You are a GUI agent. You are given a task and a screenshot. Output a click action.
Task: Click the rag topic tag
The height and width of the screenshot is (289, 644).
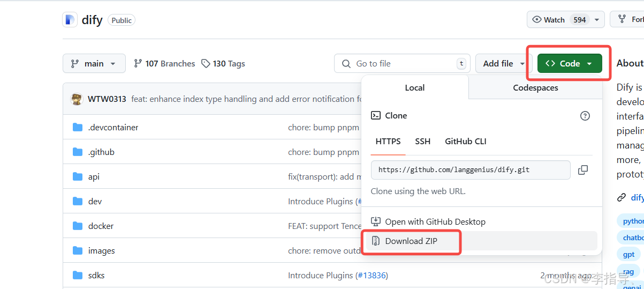point(628,271)
